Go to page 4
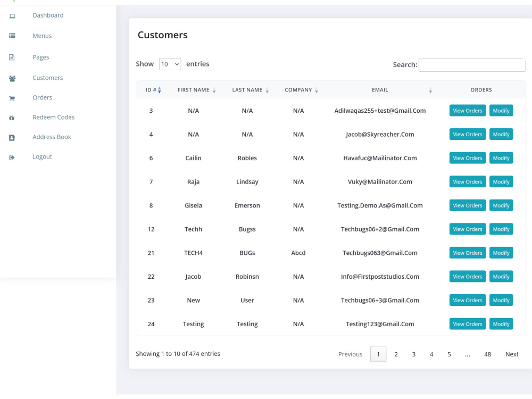 431,354
